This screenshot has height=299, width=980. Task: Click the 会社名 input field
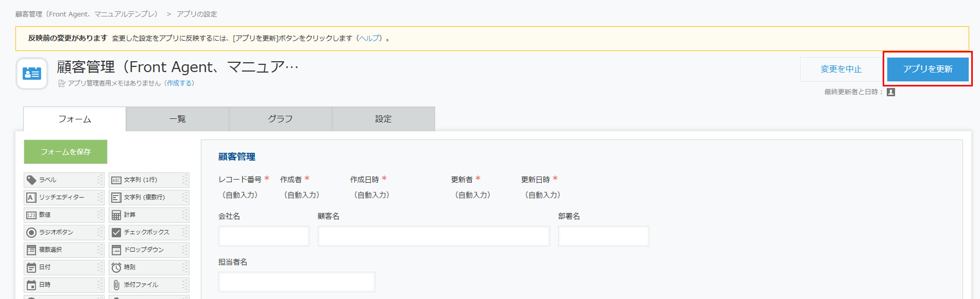(264, 236)
